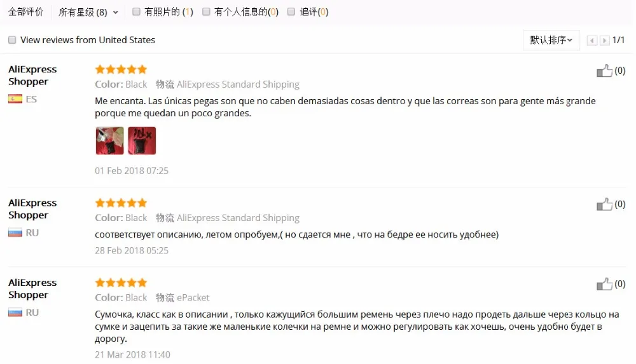This screenshot has width=636, height=364.
Task: Check the 有个人信息的 filter checkbox
Action: (206, 12)
